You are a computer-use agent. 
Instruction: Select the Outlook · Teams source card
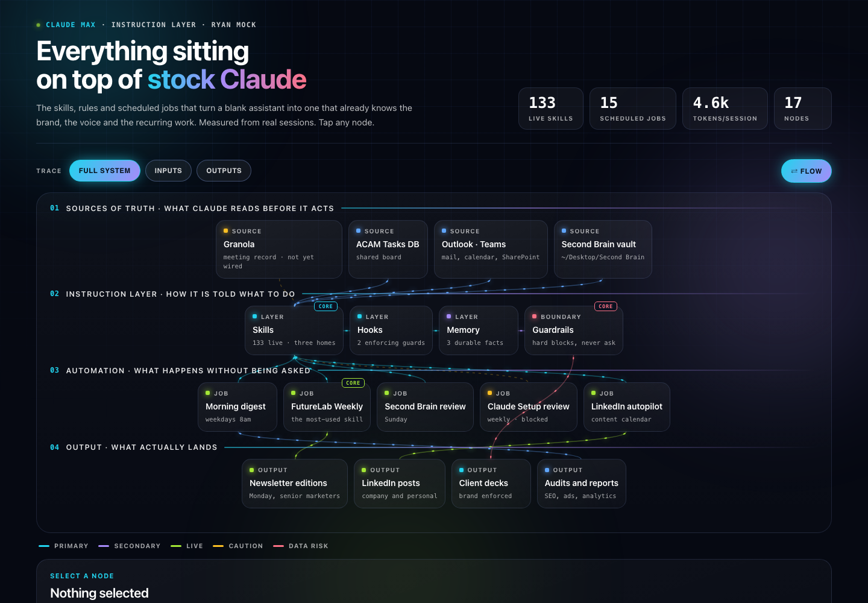coord(491,249)
